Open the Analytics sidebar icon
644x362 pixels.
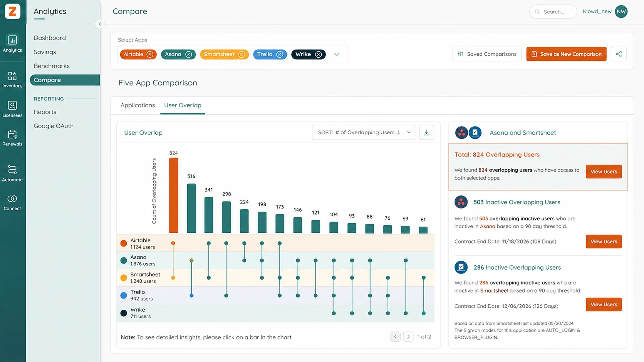pos(12,43)
